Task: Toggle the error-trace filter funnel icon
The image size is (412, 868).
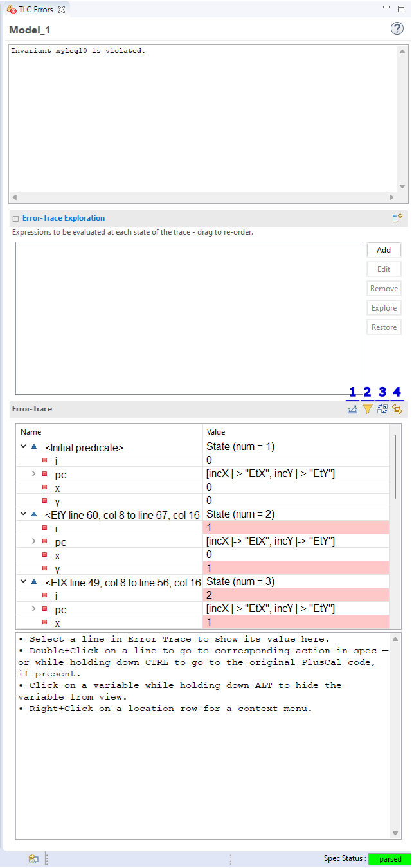Action: tap(368, 409)
